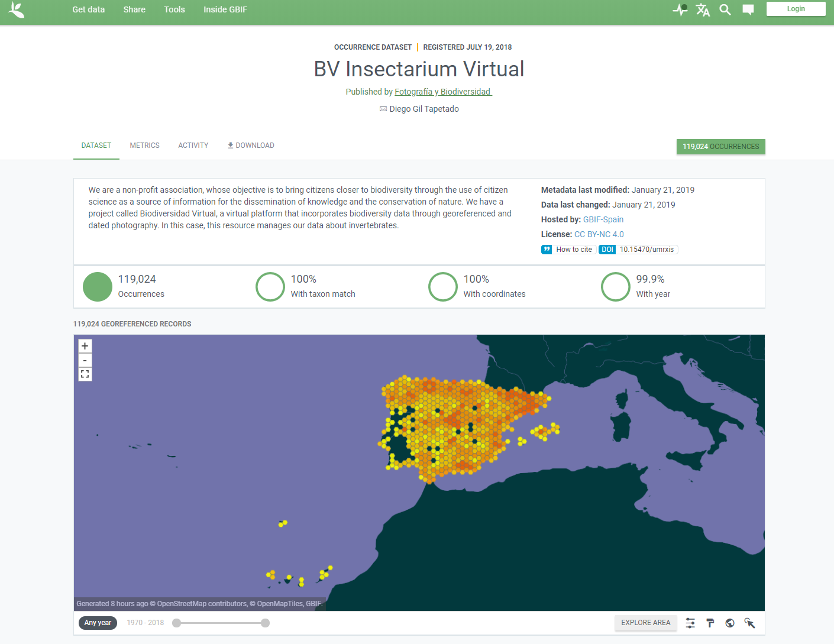Image resolution: width=834 pixels, height=644 pixels.
Task: Open the Fotografía y Biodiversidad publisher link
Action: pos(442,92)
